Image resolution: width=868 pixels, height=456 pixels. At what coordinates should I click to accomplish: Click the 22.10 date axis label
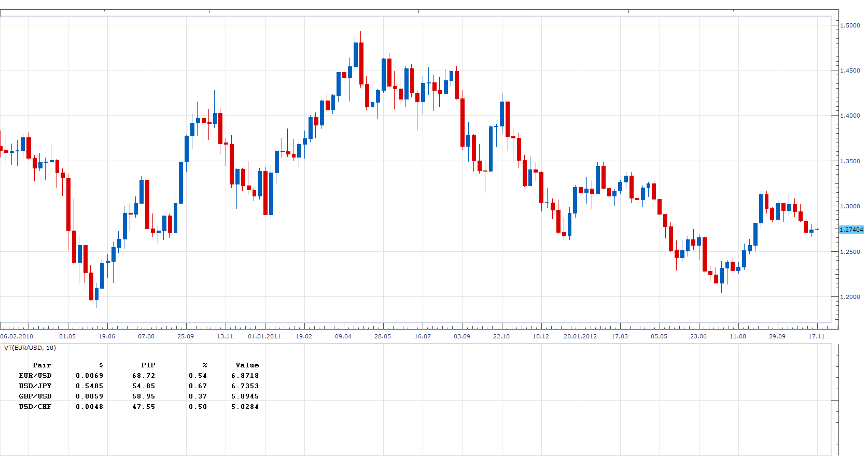click(501, 336)
